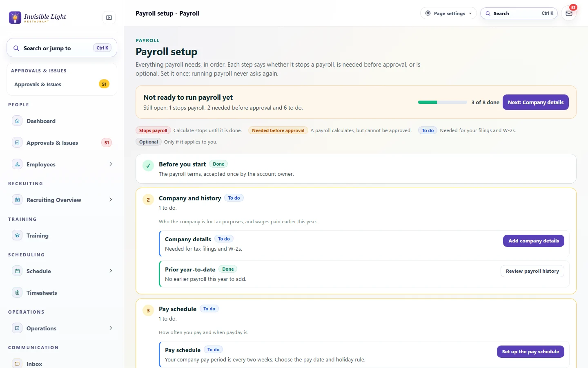Click the Done badge next to Prior year-to-date
Viewport: 588px width, 368px height.
coord(228,269)
